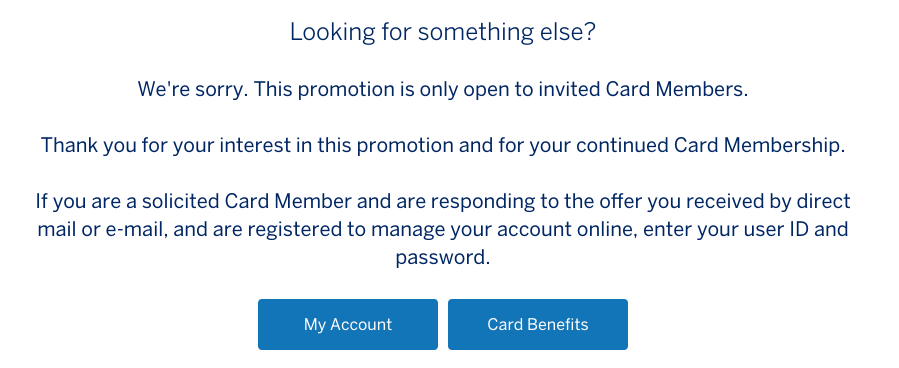The image size is (899, 368).
Task: Click the 'Thank you for your interest' sentence
Action: pyautogui.click(x=443, y=146)
